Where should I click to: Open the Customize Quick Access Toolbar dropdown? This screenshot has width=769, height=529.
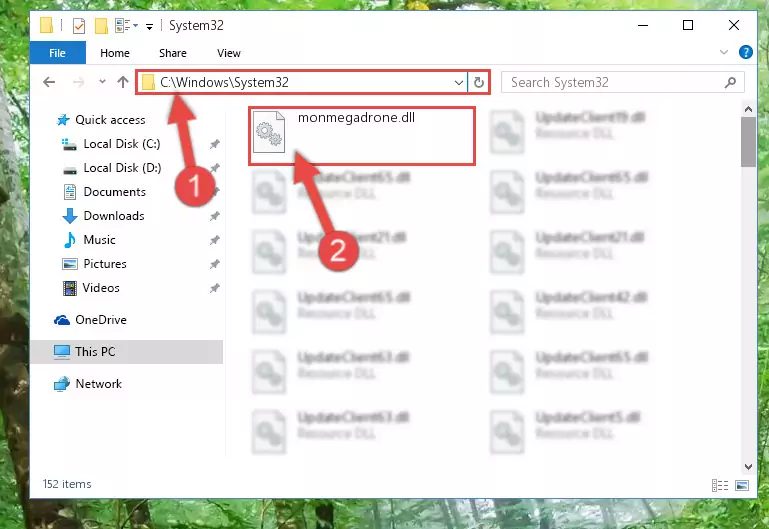149,26
